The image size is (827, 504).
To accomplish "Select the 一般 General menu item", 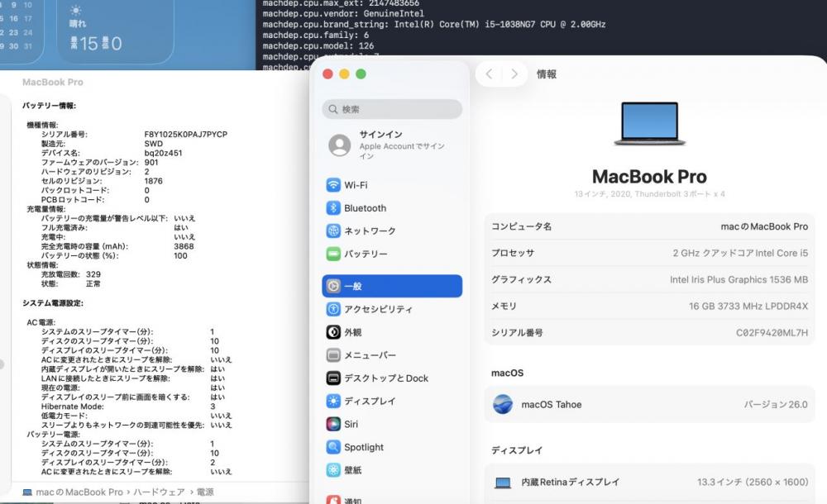I will (x=391, y=286).
